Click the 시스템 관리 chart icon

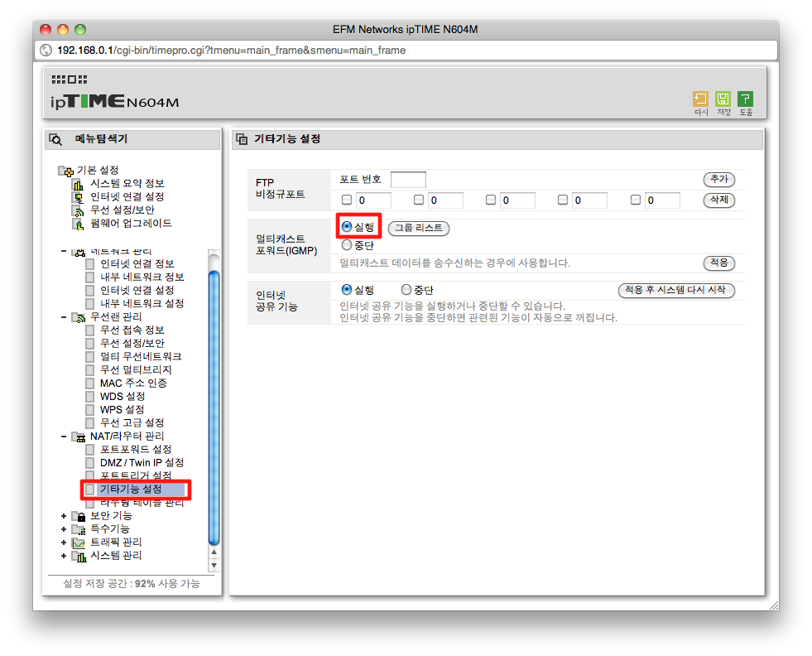tap(78, 556)
